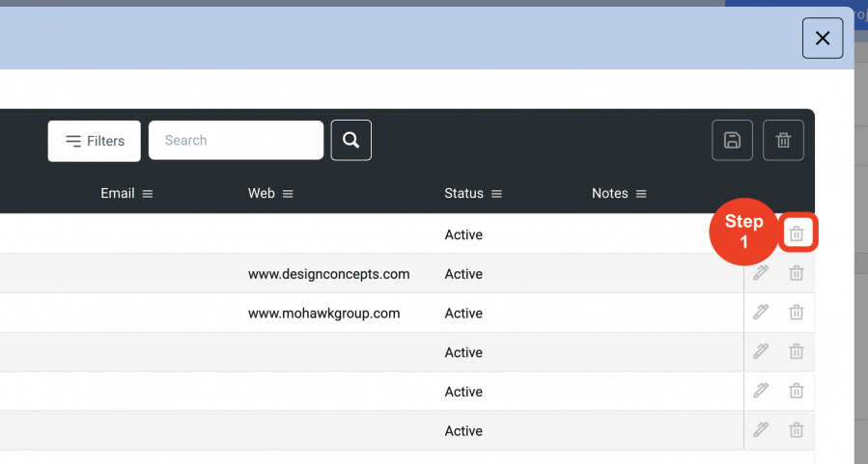Run search with the magnifier button
The image size is (868, 464).
click(x=350, y=141)
